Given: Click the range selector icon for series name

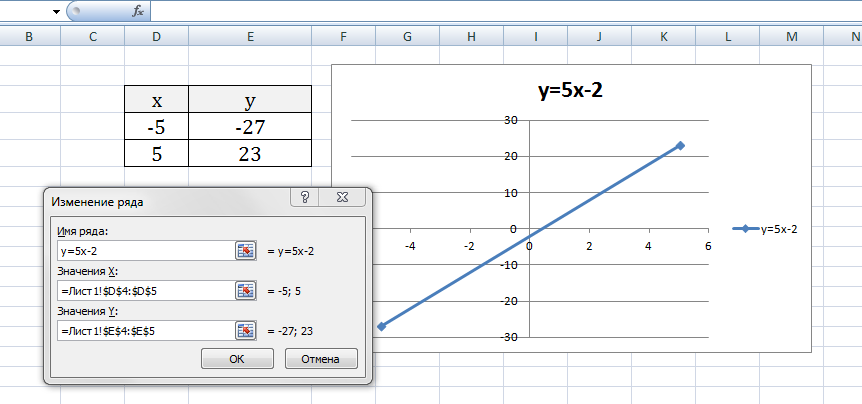Looking at the screenshot, I should (246, 251).
